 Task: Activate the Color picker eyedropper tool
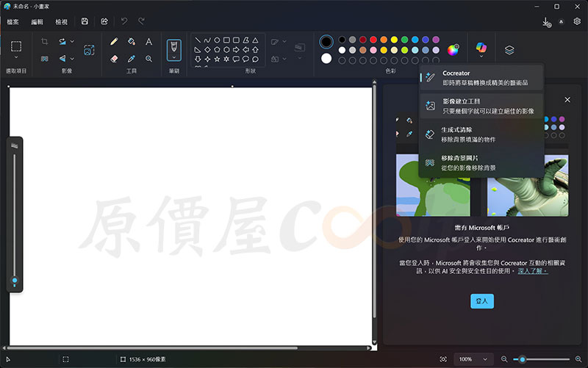(131, 59)
